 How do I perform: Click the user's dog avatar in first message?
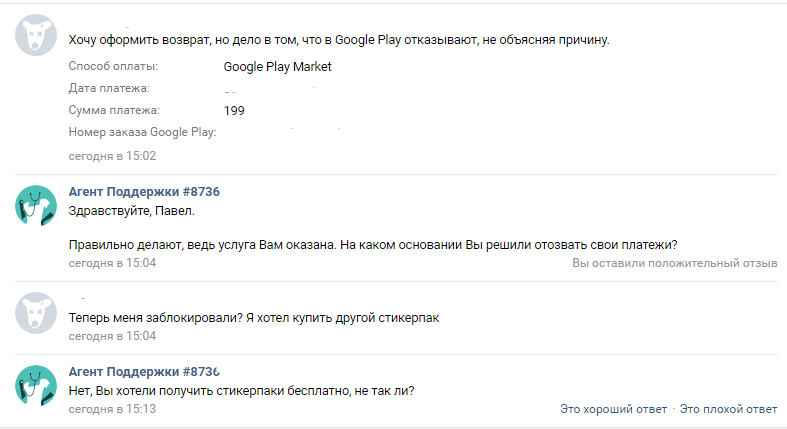click(36, 35)
